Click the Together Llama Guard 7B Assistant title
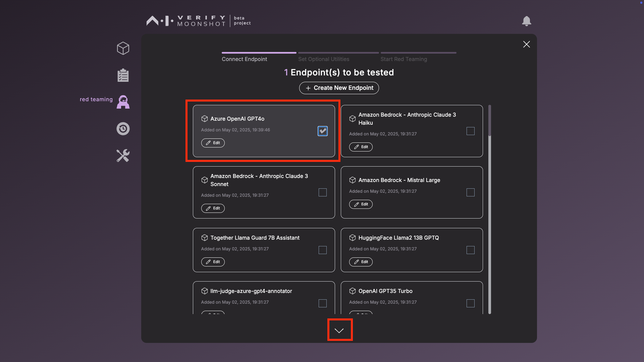The width and height of the screenshot is (644, 362). pos(255,238)
